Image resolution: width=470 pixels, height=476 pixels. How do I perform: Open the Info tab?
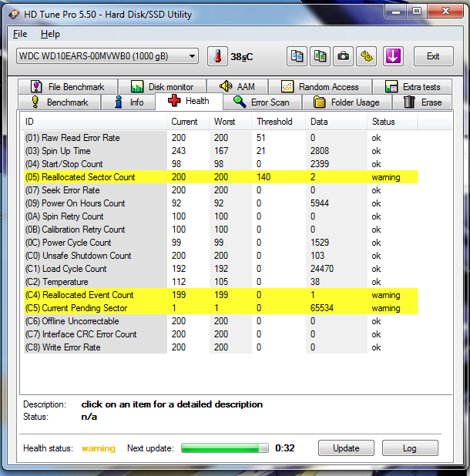click(x=129, y=102)
